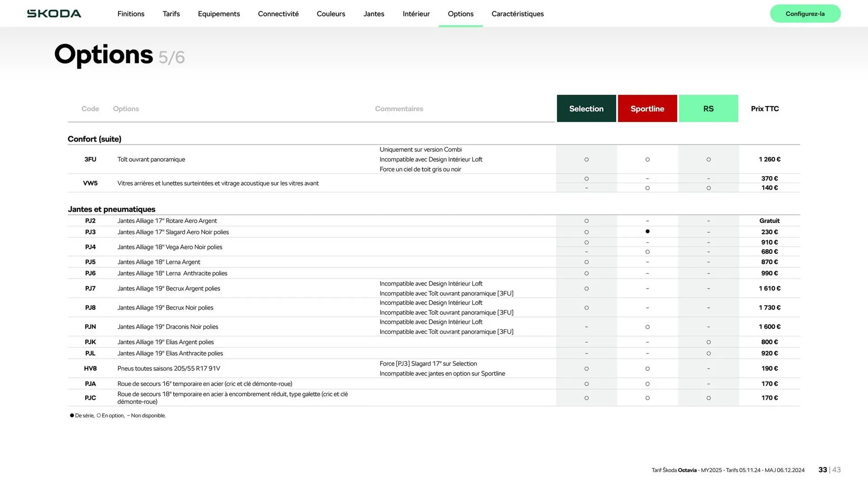Click the filled Sportline circle for PJ3
The width and height of the screenshot is (868, 488).
647,231
